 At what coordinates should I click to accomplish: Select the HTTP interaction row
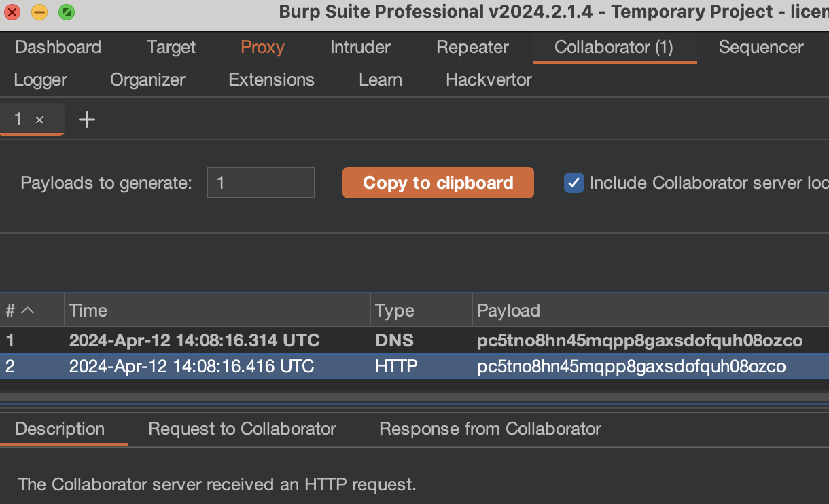click(x=408, y=367)
